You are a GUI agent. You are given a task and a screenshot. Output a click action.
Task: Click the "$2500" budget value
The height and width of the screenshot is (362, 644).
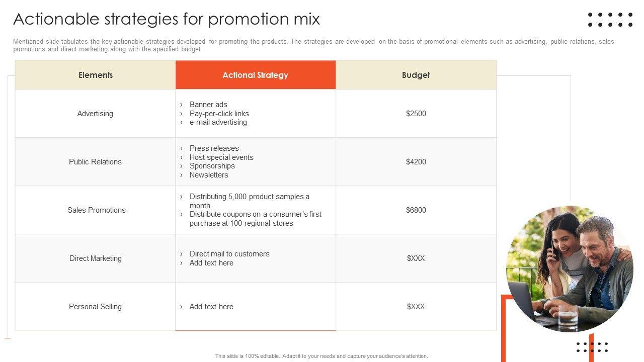[416, 114]
